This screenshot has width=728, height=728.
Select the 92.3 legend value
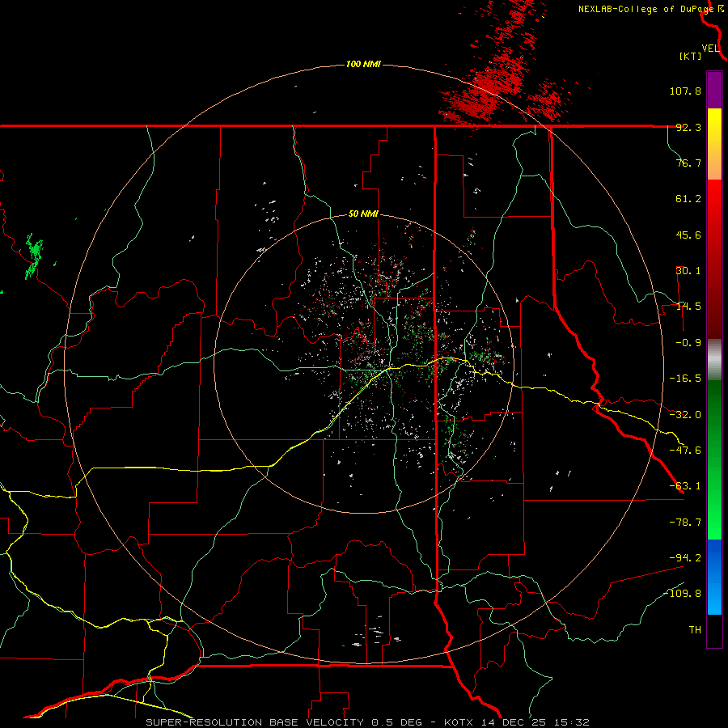pyautogui.click(x=688, y=127)
